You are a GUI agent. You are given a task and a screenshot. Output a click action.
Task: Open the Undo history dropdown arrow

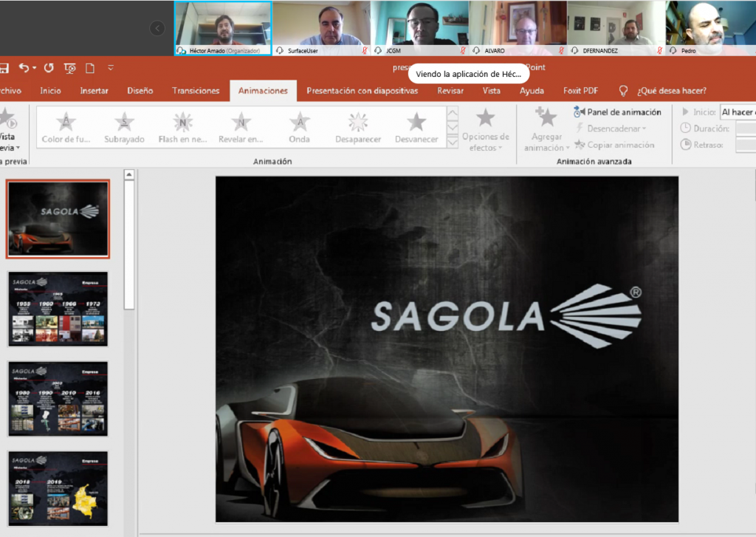[35, 68]
